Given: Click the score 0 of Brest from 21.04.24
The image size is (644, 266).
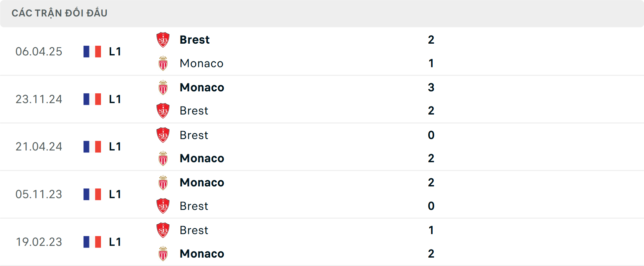Looking at the screenshot, I should (x=431, y=135).
